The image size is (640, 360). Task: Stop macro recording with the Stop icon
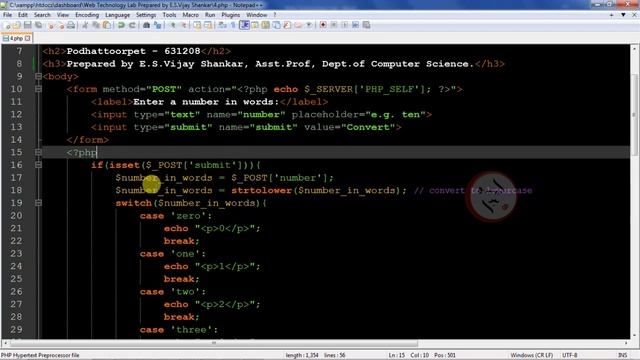(x=334, y=25)
